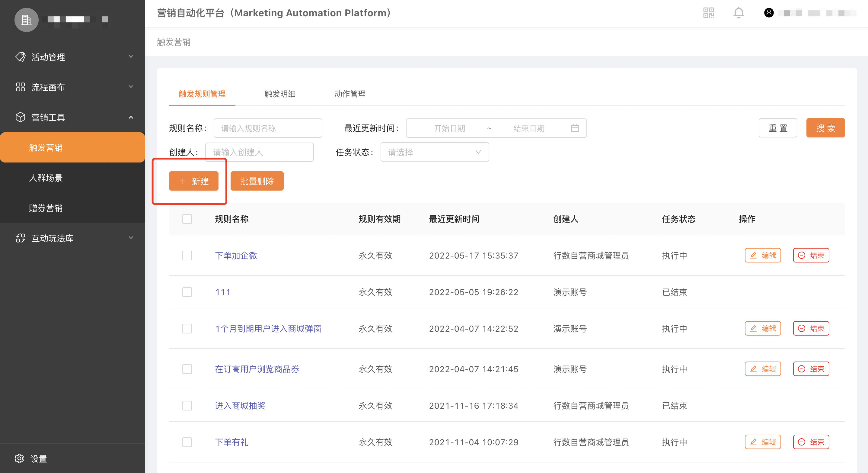
Task: Check the 111 row checkbox
Action: [187, 291]
